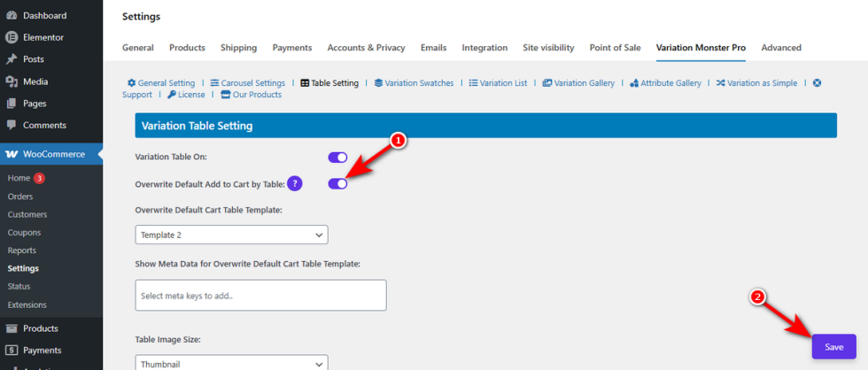Select the Variation Monster Pro tab

701,48
